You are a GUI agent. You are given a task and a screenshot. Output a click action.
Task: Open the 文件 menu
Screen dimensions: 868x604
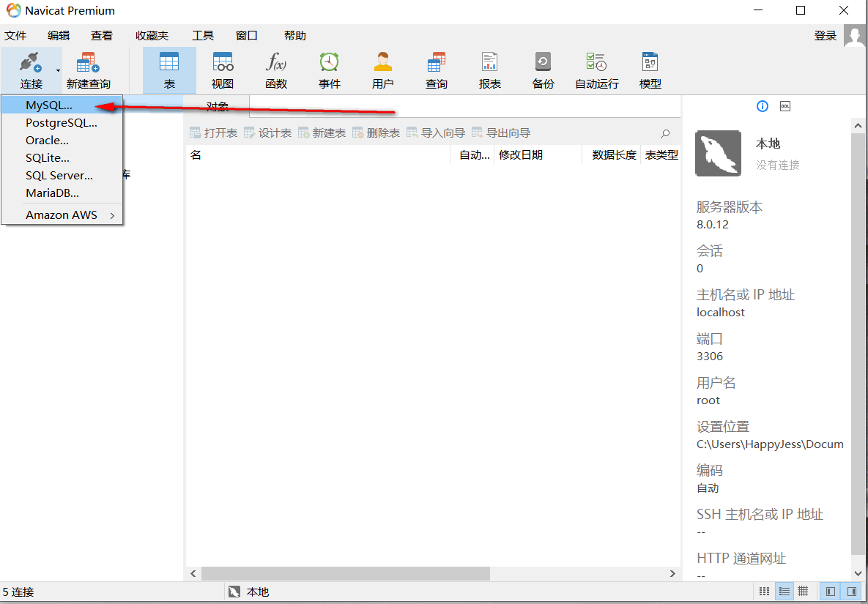click(x=15, y=35)
